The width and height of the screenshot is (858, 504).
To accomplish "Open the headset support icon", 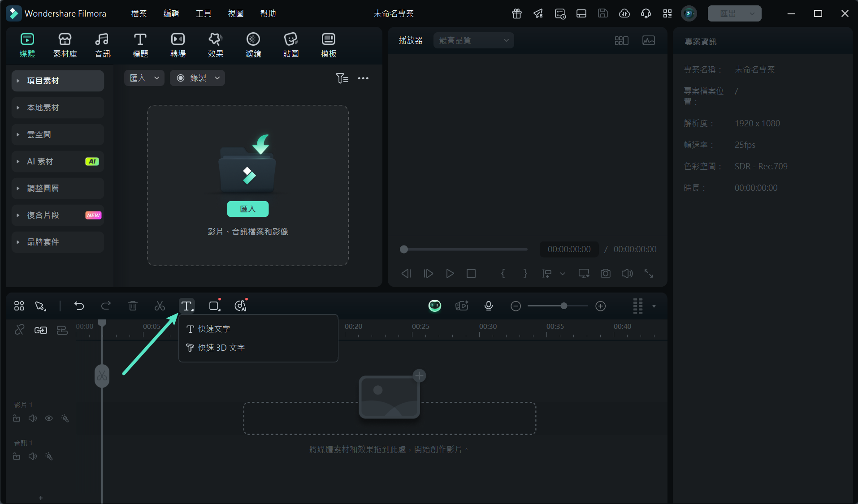I will 646,13.
